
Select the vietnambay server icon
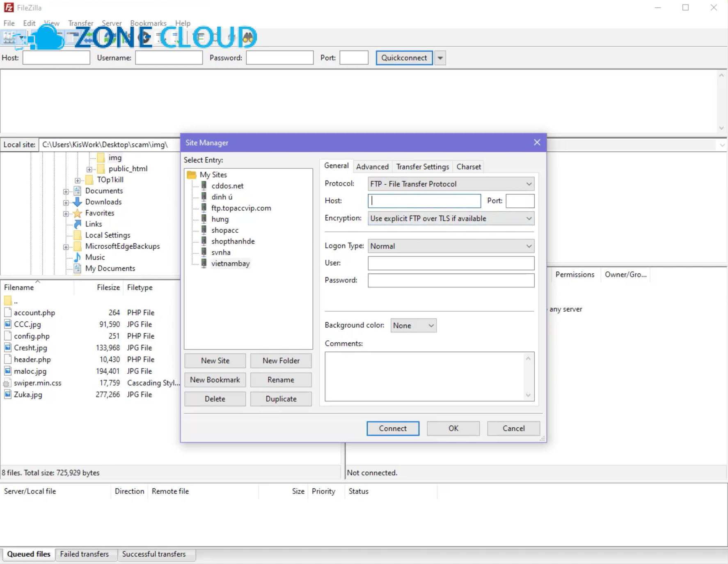[204, 263]
